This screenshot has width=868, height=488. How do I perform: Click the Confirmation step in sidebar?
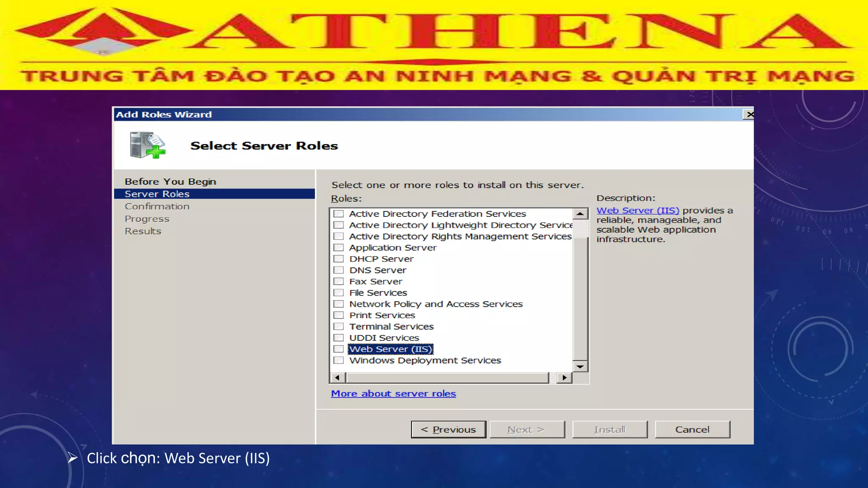point(157,206)
